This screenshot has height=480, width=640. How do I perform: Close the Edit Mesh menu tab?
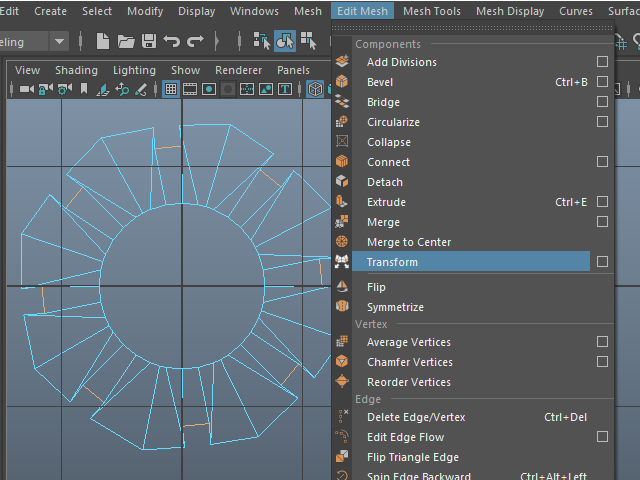point(362,11)
